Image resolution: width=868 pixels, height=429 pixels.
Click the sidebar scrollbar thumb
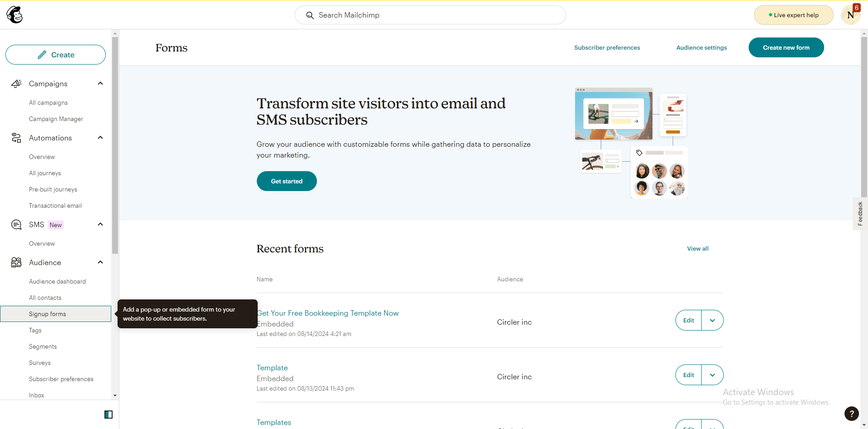tap(115, 145)
